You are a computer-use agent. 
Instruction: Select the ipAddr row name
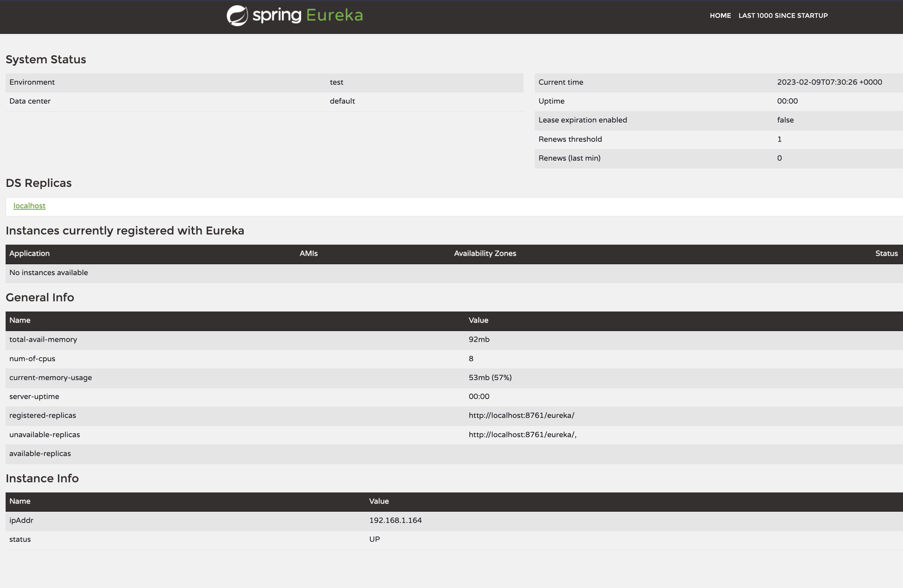point(21,520)
